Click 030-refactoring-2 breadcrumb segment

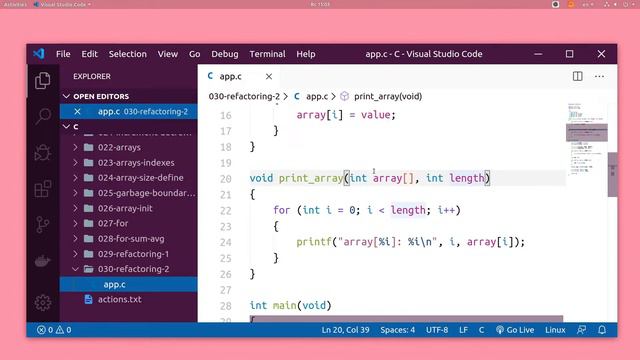pyautogui.click(x=244, y=96)
